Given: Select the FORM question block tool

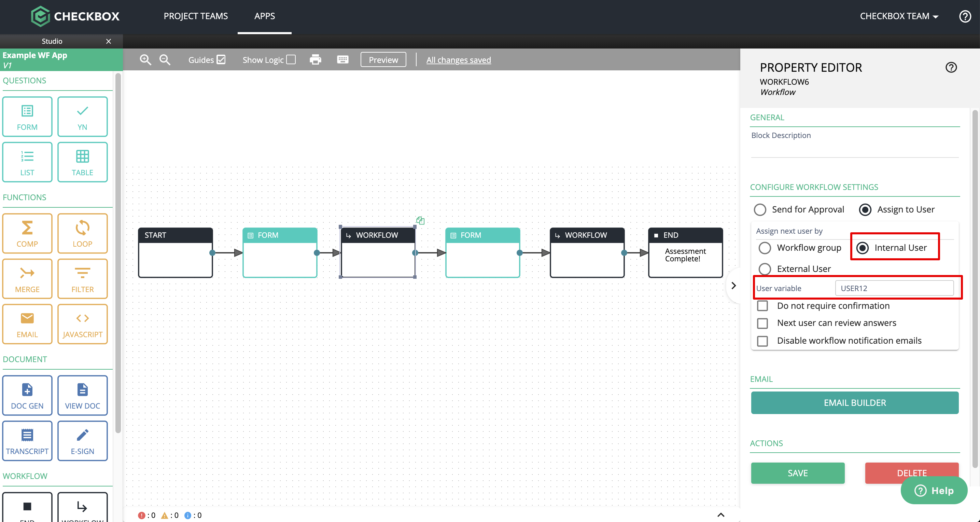Looking at the screenshot, I should click(x=27, y=116).
